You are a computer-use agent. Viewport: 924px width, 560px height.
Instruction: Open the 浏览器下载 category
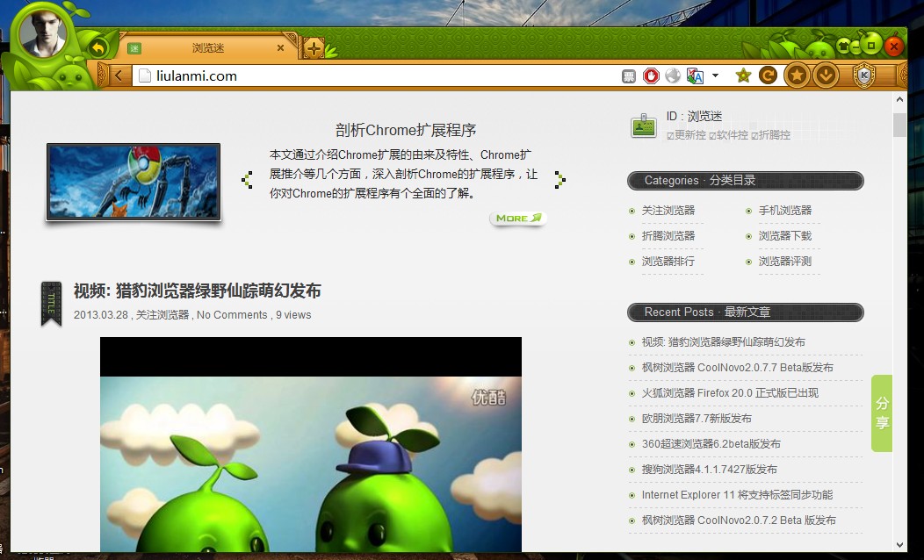pyautogui.click(x=785, y=235)
